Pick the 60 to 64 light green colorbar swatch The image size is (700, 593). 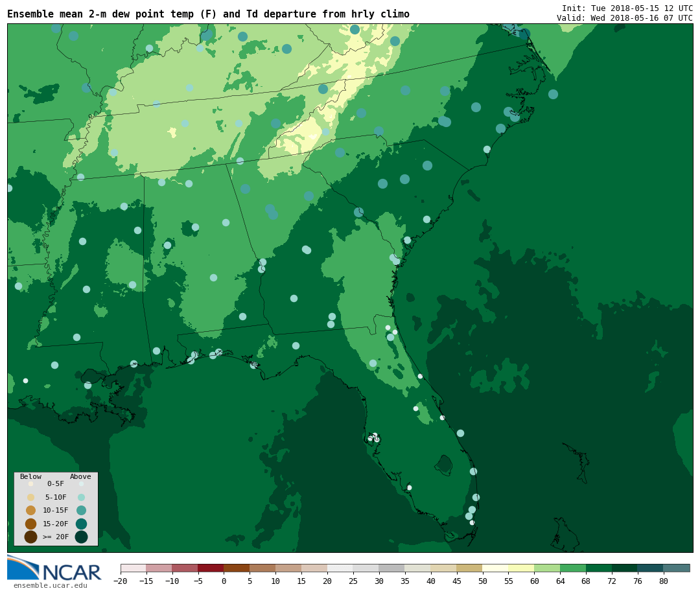click(547, 568)
